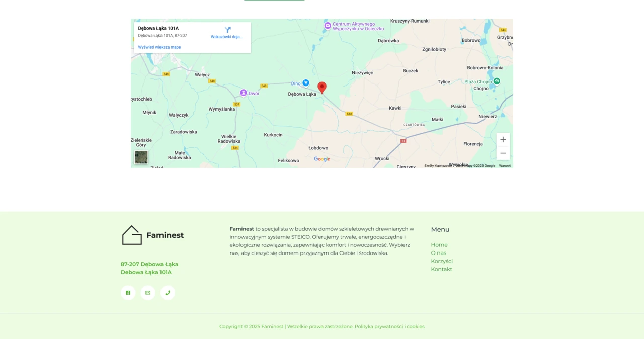
Task: Click the Kawki label on map
Action: (x=395, y=108)
